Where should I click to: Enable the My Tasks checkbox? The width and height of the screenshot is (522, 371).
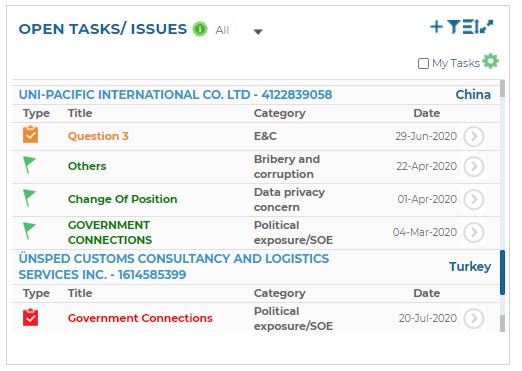click(423, 63)
